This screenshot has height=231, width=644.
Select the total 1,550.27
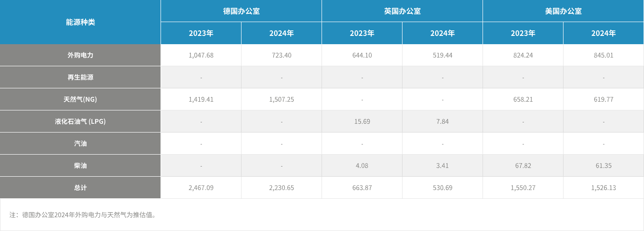tap(523, 188)
